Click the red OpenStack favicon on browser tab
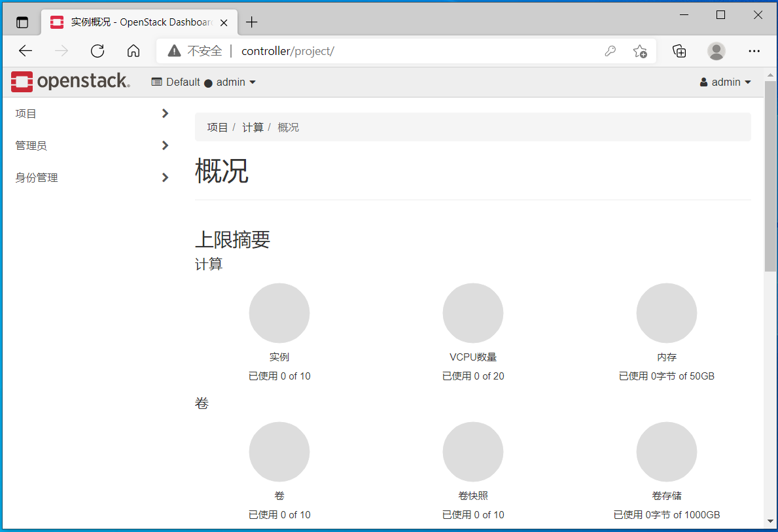The width and height of the screenshot is (778, 532). pos(56,22)
